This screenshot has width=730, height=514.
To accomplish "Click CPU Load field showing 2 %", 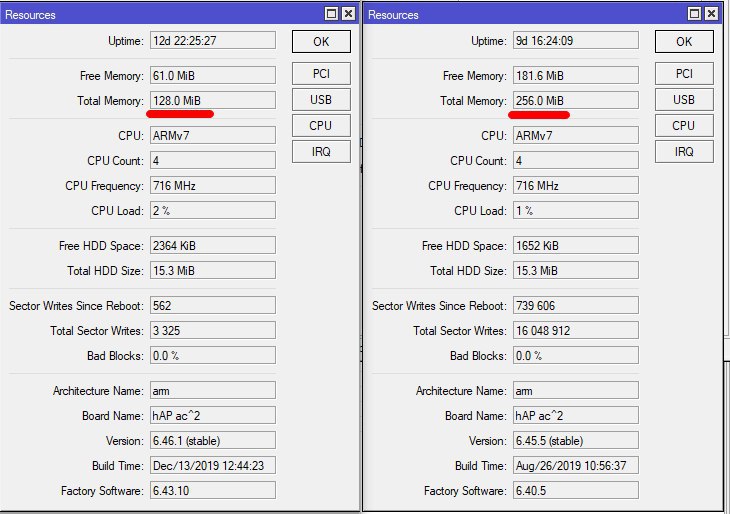I will [x=213, y=210].
